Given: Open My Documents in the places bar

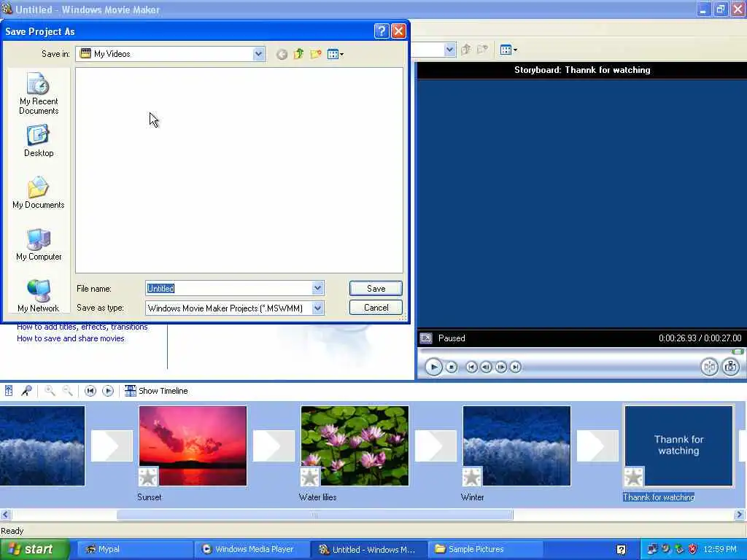Looking at the screenshot, I should [x=39, y=192].
